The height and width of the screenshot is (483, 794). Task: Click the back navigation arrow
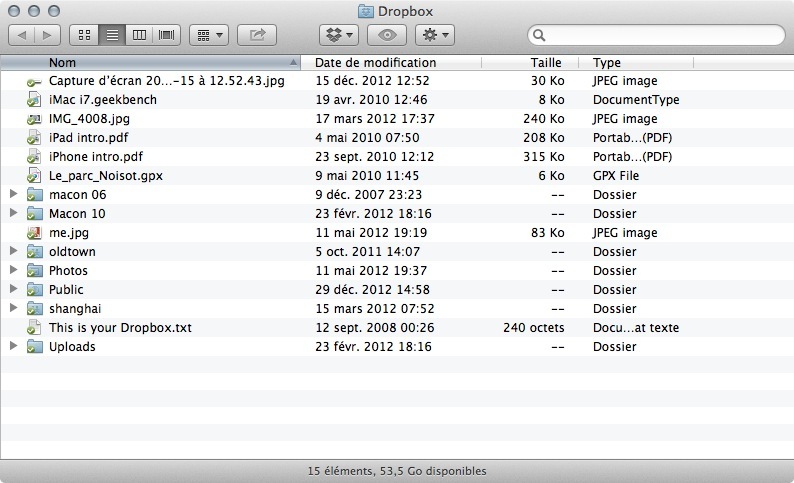(x=22, y=35)
